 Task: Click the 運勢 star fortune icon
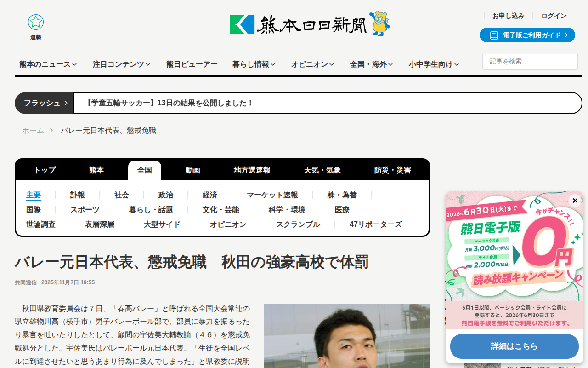[x=36, y=22]
